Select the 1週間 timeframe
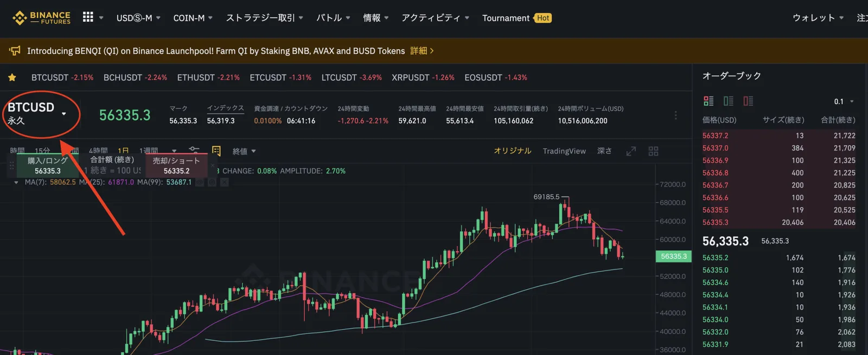This screenshot has height=355, width=868. point(149,151)
